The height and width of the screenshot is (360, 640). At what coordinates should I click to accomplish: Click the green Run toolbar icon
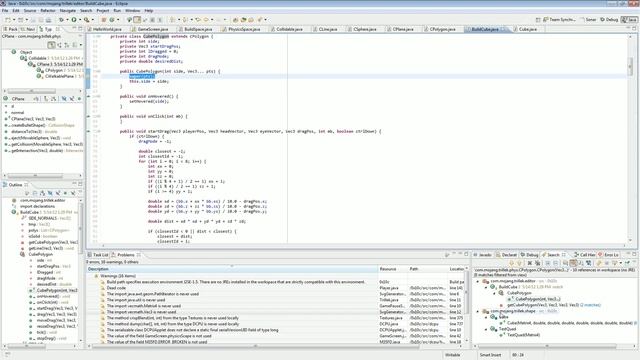tap(74, 20)
